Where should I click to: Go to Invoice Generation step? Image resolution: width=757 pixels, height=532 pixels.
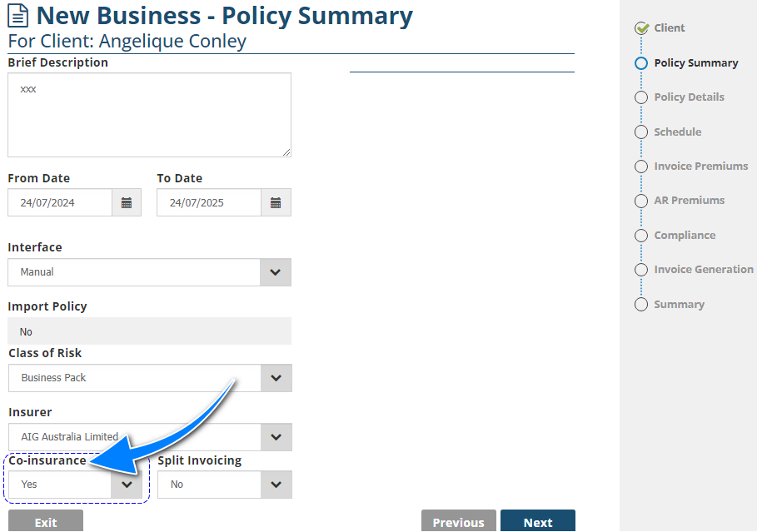pos(703,270)
